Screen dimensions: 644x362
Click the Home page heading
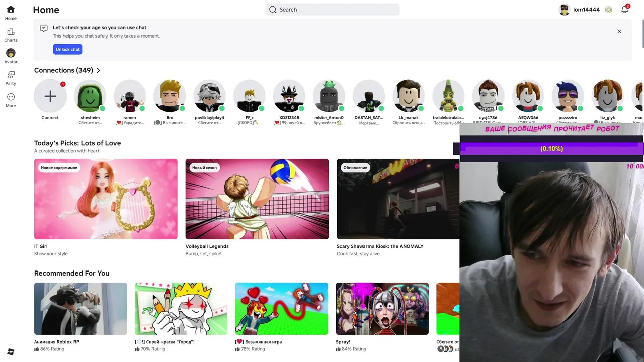point(46,10)
